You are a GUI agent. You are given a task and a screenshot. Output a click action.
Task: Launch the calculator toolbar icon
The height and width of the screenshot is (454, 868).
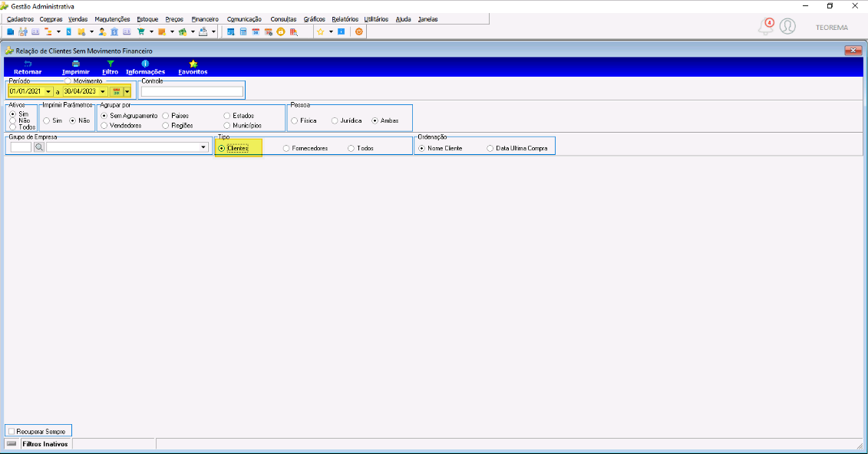(x=243, y=31)
